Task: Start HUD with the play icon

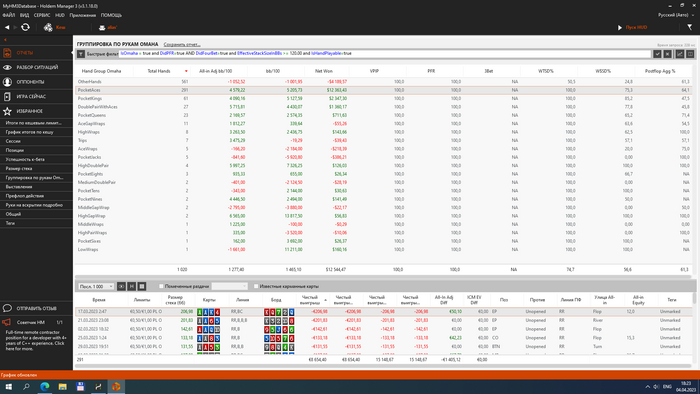Action: tap(620, 28)
